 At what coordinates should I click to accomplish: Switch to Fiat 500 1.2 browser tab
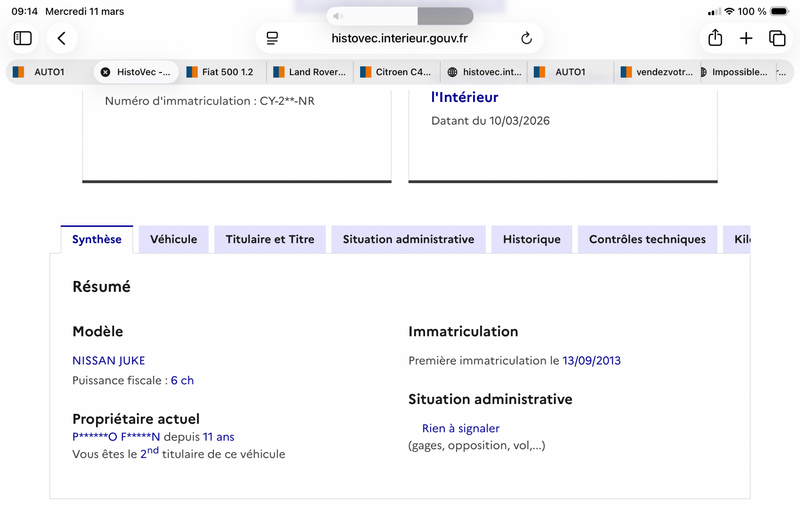[222, 72]
